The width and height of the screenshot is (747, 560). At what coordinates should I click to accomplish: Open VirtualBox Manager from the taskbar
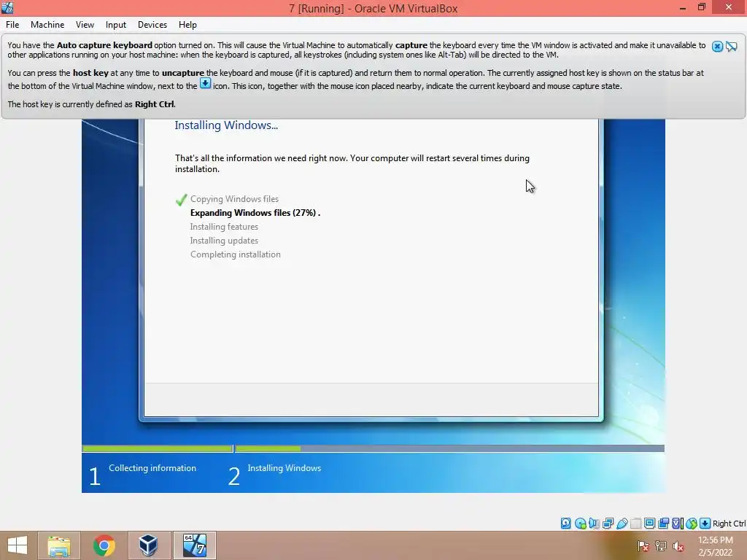(149, 545)
